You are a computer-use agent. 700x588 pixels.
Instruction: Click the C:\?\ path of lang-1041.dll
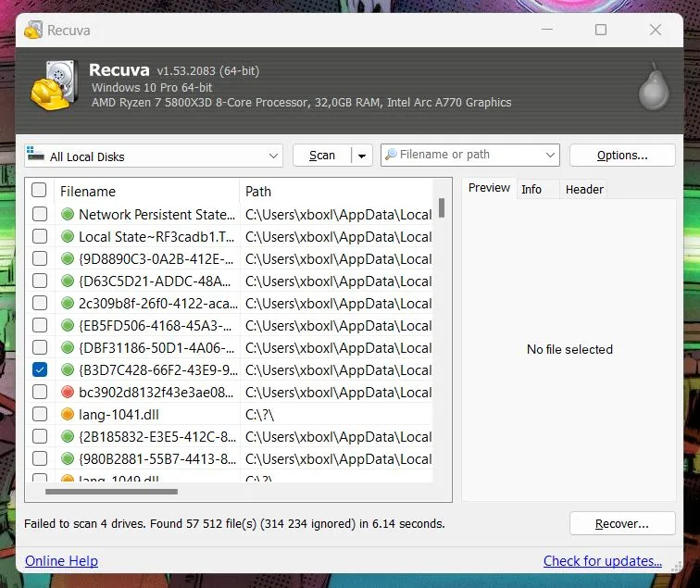click(x=260, y=415)
